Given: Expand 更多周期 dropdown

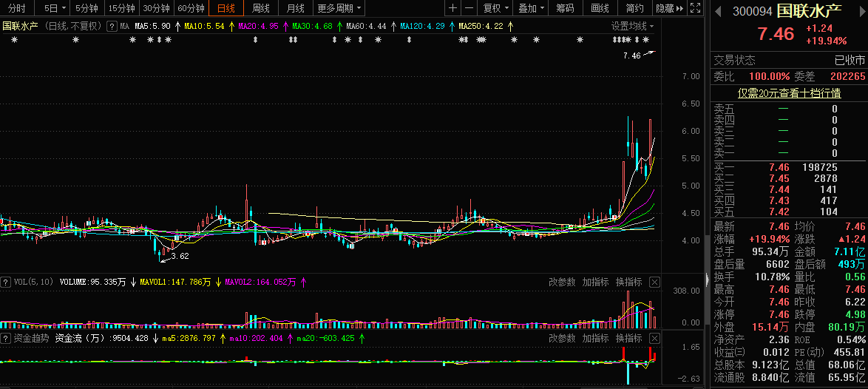Looking at the screenshot, I should [x=340, y=7].
